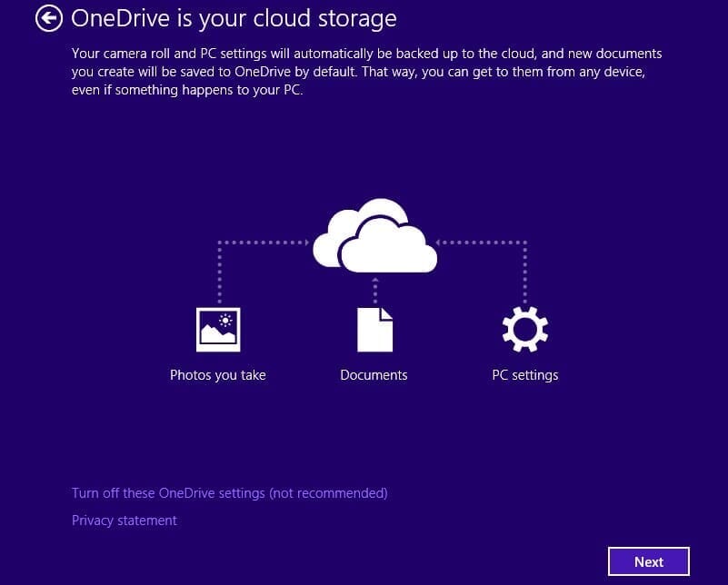The width and height of the screenshot is (728, 585).
Task: Click the vertical dotted line above the photo icon
Action: pyautogui.click(x=219, y=273)
